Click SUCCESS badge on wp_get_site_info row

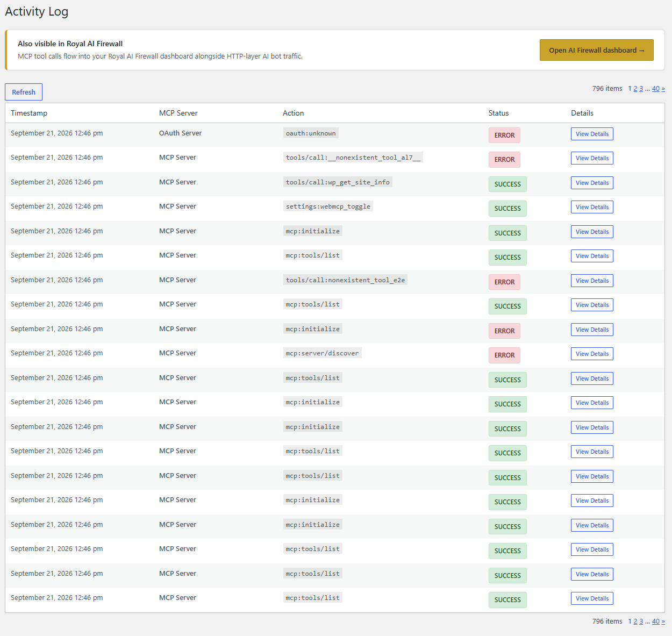coord(507,184)
